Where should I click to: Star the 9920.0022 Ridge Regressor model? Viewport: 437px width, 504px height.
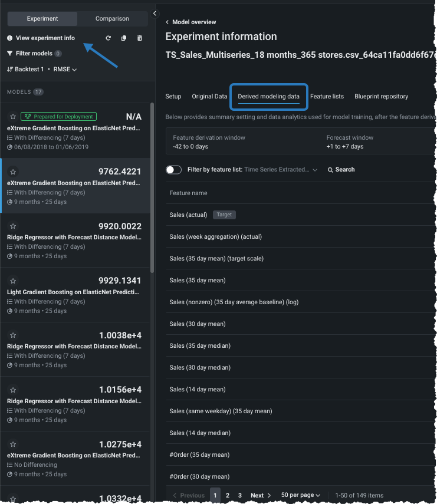(x=13, y=226)
